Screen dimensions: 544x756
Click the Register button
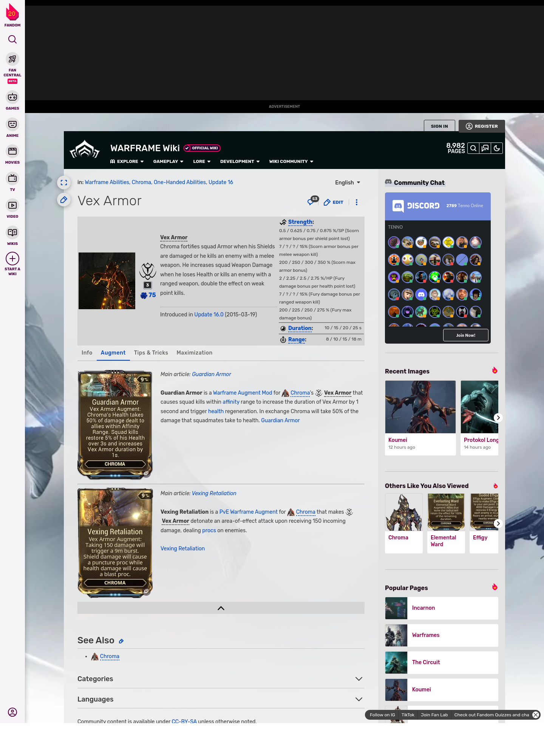coord(482,126)
